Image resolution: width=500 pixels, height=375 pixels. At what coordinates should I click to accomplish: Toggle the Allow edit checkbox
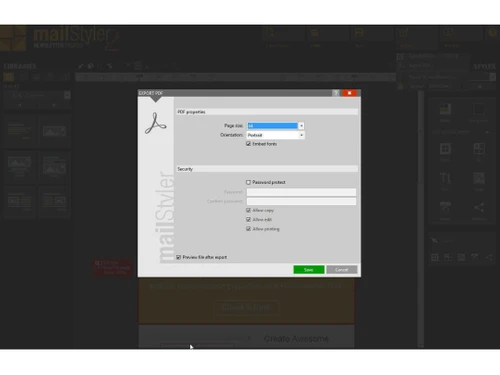pyautogui.click(x=248, y=220)
